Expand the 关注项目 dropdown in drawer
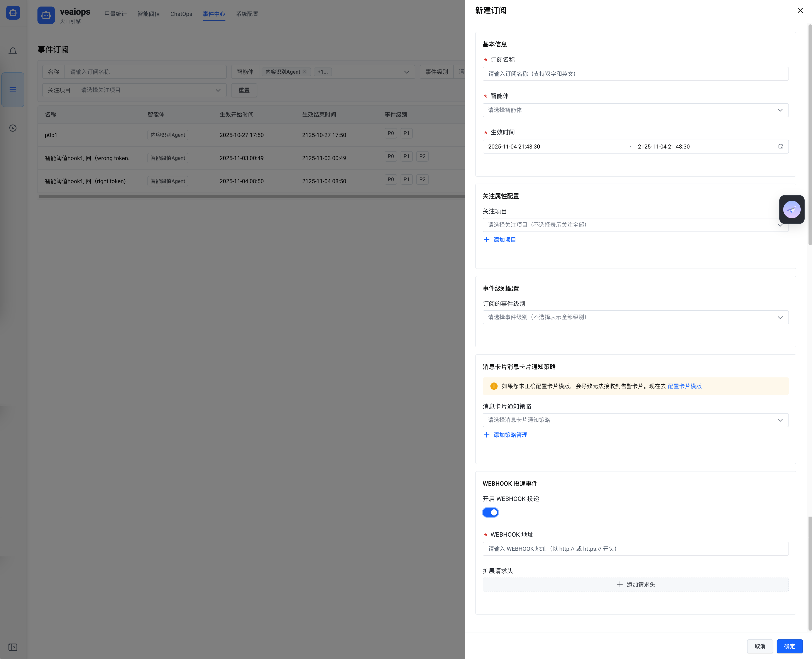 click(630, 225)
